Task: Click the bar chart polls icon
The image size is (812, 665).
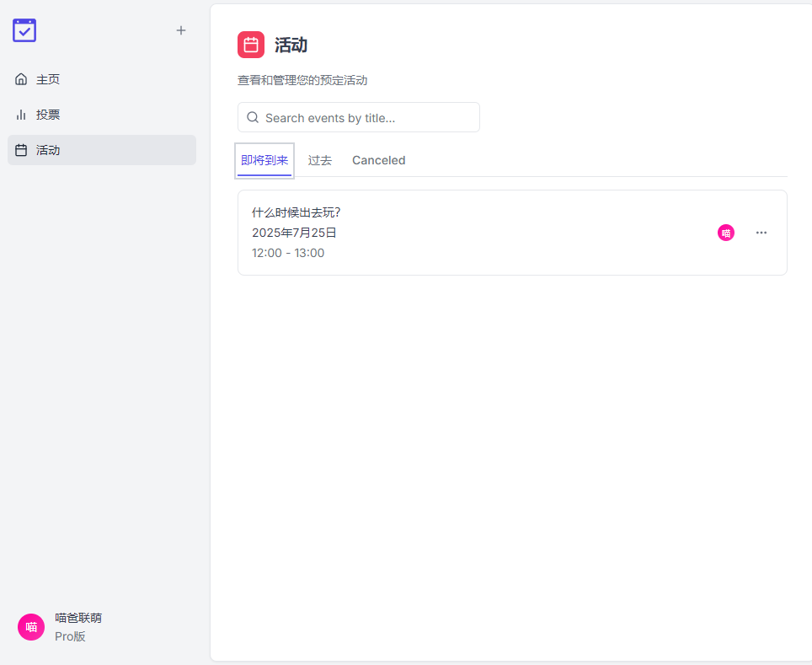Action: [x=21, y=115]
